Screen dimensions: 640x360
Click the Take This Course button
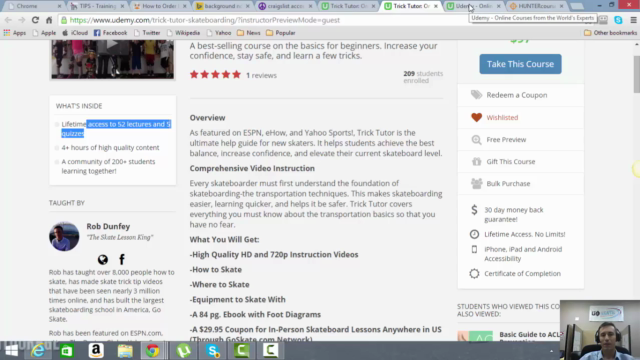point(520,64)
